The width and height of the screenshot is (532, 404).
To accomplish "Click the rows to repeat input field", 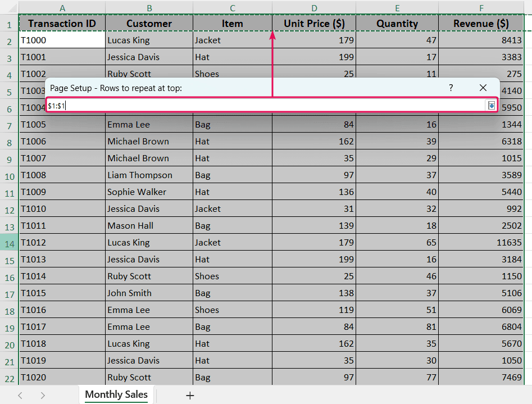I will 266,106.
